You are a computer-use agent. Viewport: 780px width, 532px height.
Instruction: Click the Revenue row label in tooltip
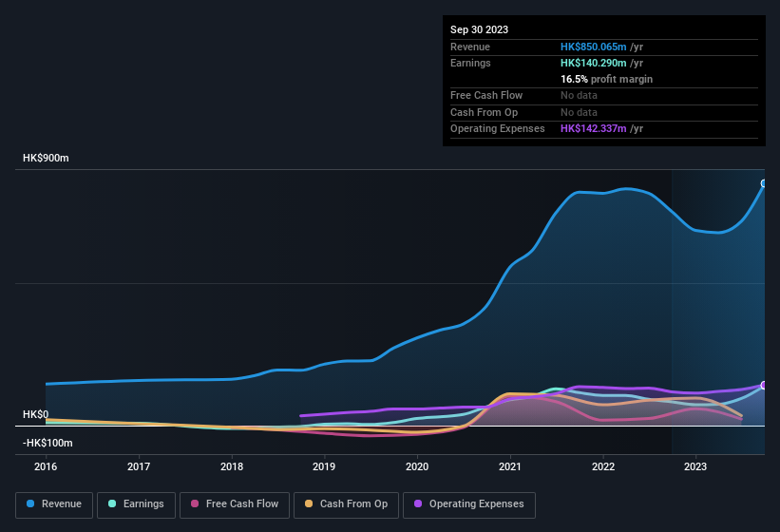[470, 47]
